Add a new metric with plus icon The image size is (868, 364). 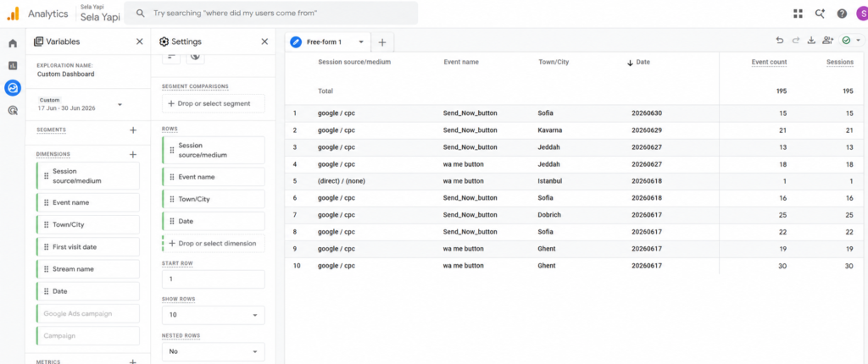(133, 361)
